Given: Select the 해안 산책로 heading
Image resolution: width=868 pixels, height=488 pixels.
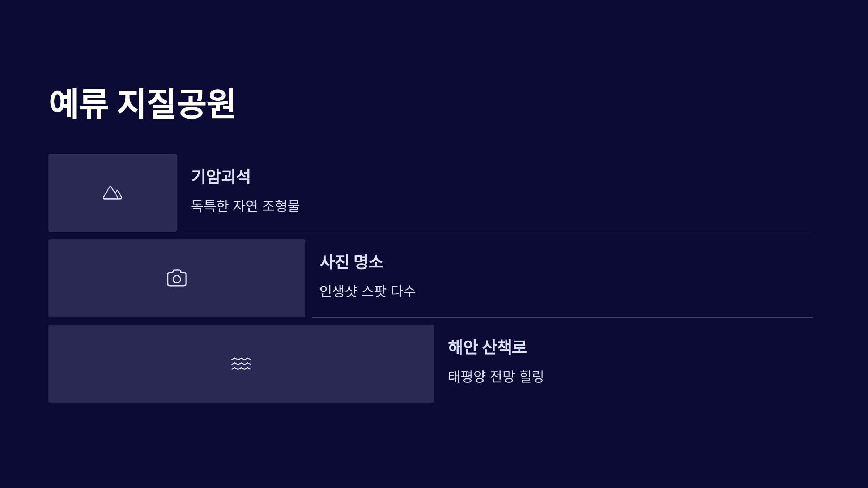Looking at the screenshot, I should coord(487,347).
